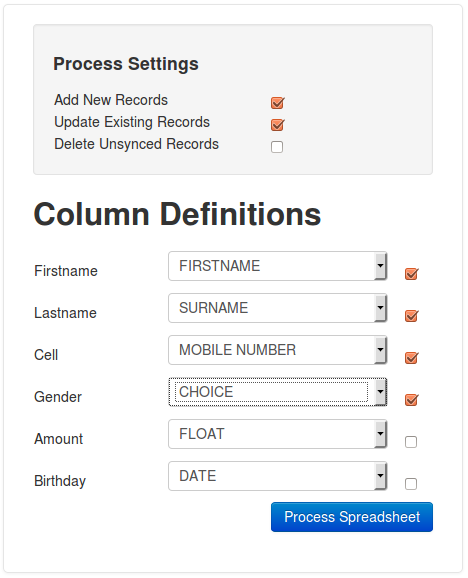Enable the checkbox beside the Birthday column
This screenshot has width=468, height=578.
click(x=411, y=484)
